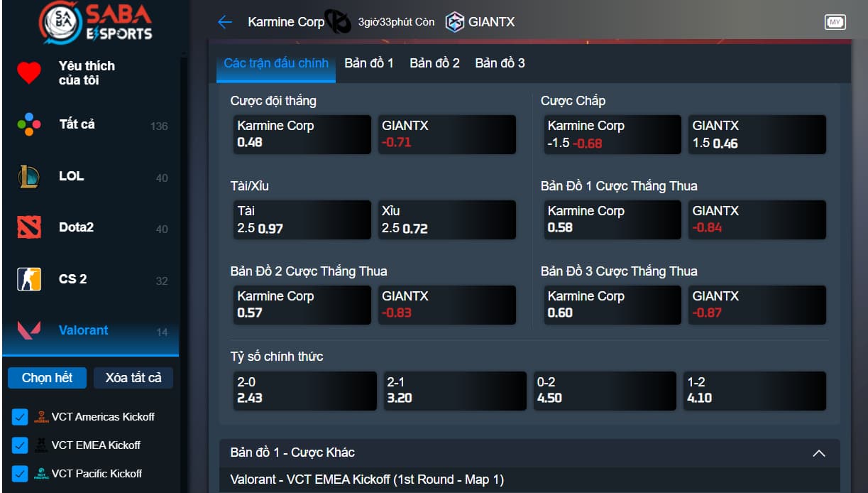Screen dimensions: 868x493
Task: Collapse the 'Bản đồ 1 - Cược Khác' section
Action: [x=818, y=453]
